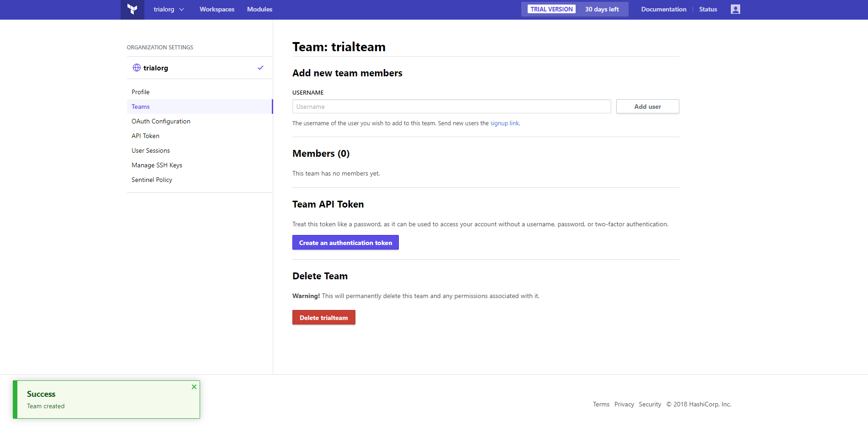Click the ORGANIZATION SETTINGS label

[x=160, y=48]
